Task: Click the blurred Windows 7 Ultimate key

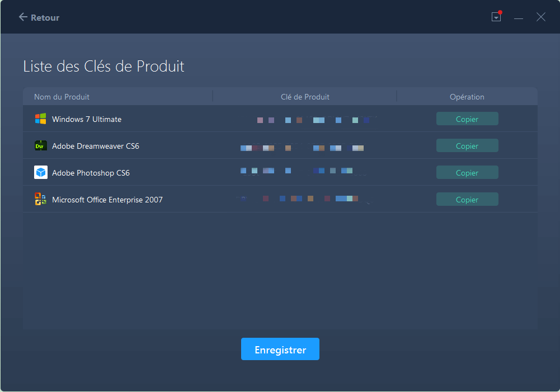Action: tap(314, 120)
